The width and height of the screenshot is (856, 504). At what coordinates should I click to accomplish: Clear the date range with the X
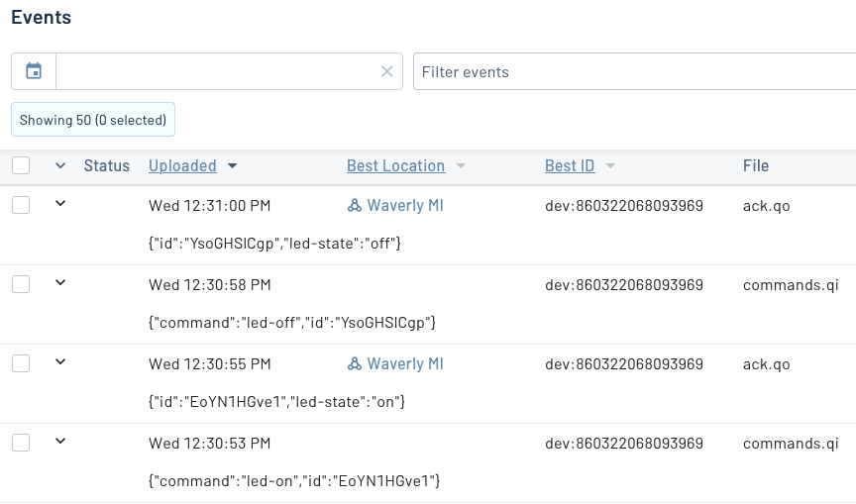(387, 71)
